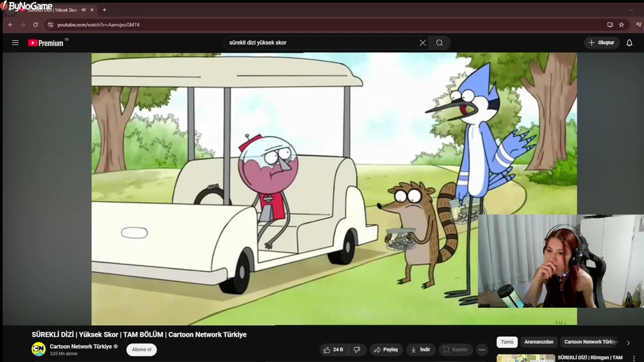Screen dimensions: 644x362
Task: Open Cartoon Network Türkiye channel name link
Action: pos(80,346)
